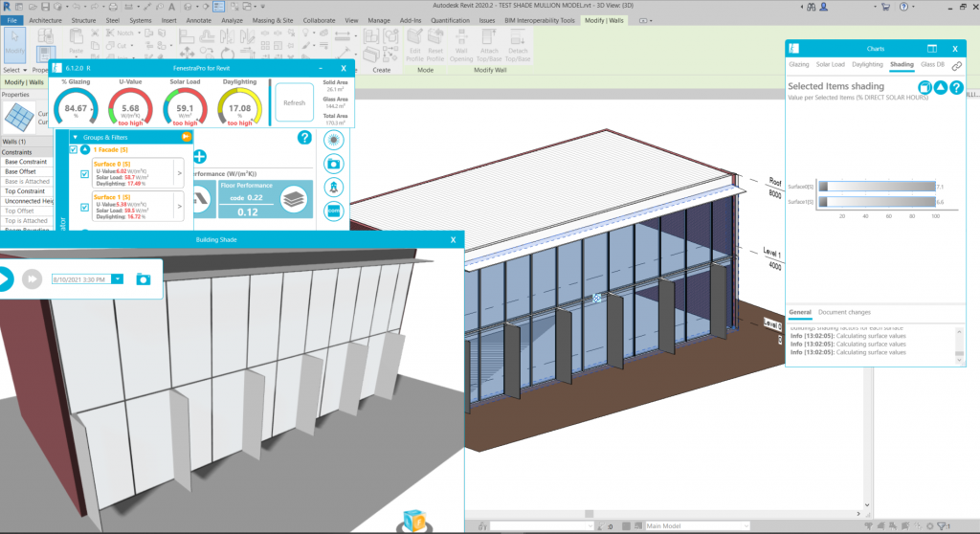The height and width of the screenshot is (534, 980).
Task: Click the ViewCube home icon at view bottom
Action: [413, 521]
